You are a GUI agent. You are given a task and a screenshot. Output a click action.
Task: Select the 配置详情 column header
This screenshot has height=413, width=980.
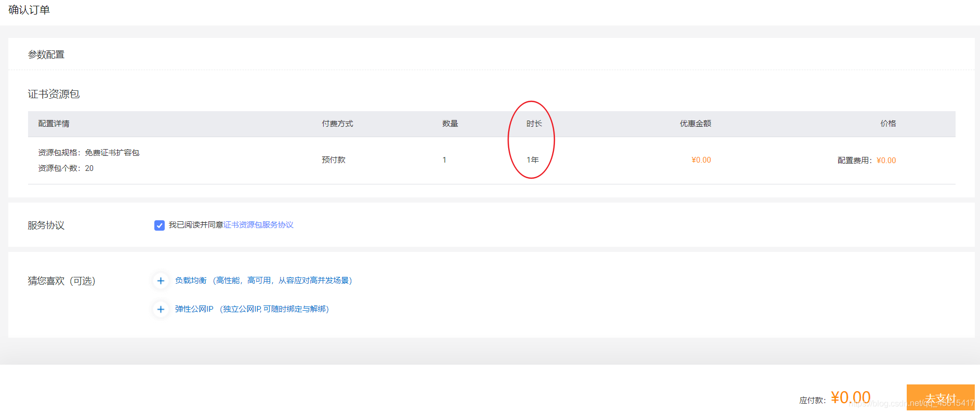tap(54, 124)
